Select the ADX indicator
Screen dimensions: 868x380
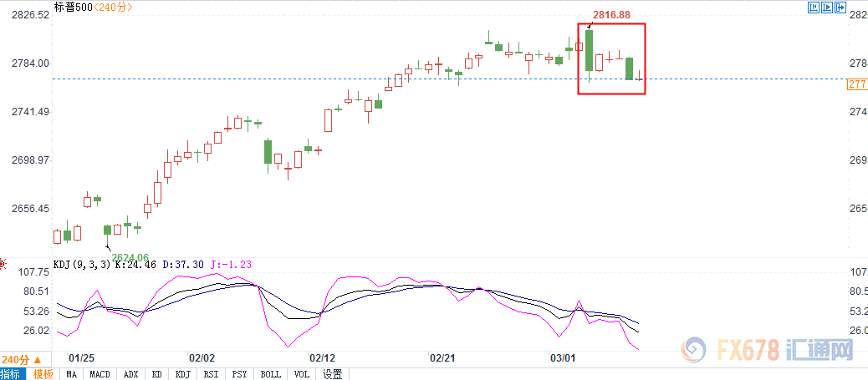(x=130, y=374)
